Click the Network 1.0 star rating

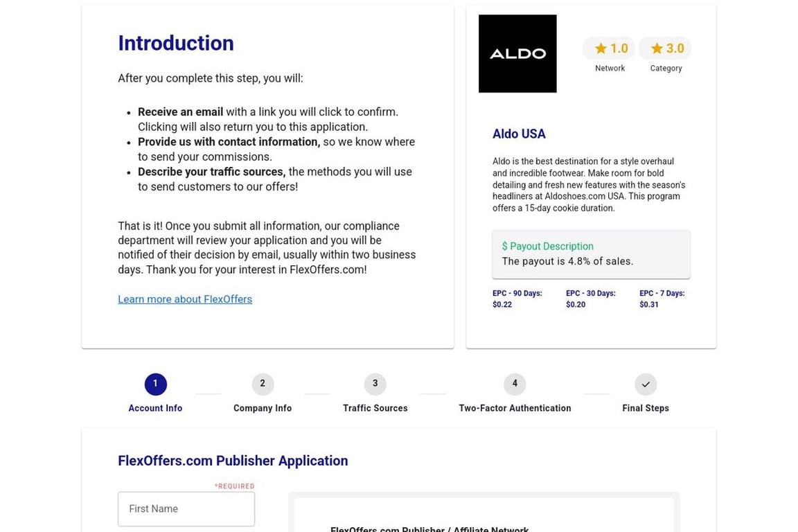coord(609,48)
